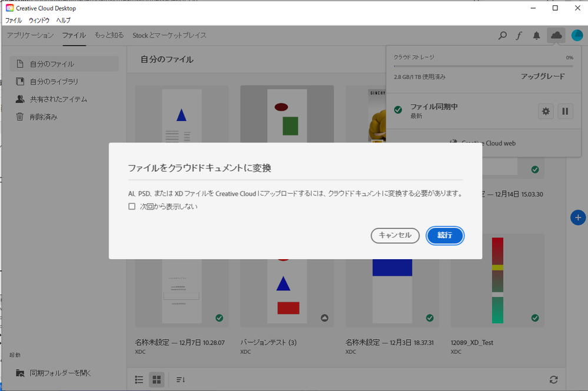The image size is (588, 391).
Task: Pause file syncing with the pause toggle
Action: click(565, 111)
